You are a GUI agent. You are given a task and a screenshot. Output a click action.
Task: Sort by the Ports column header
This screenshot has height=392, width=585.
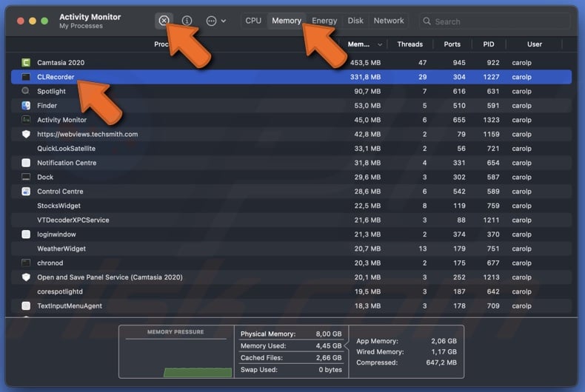(452, 44)
